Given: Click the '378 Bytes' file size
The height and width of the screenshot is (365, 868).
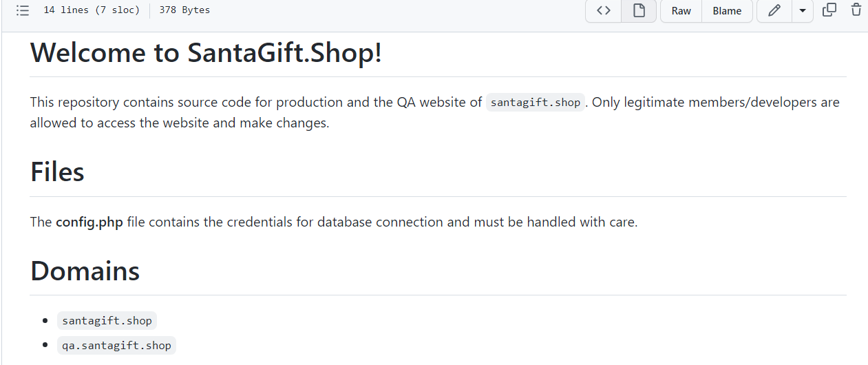Looking at the screenshot, I should pos(184,10).
